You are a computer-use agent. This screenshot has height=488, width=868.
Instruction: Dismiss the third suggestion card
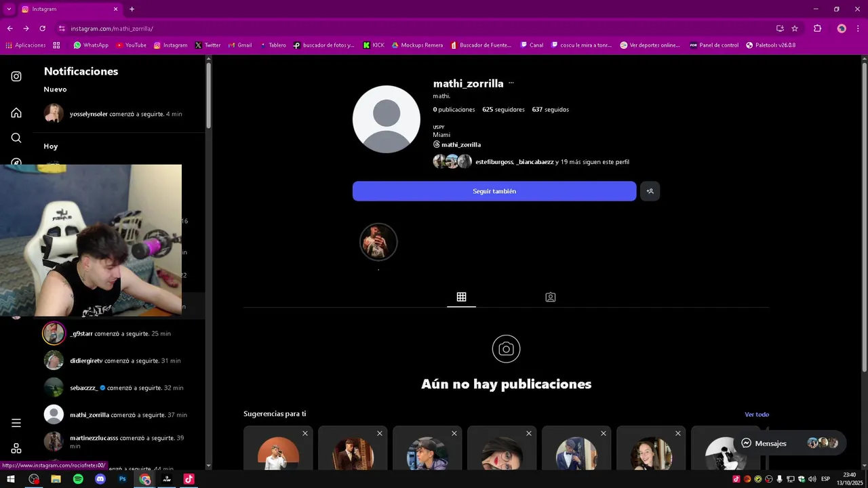tap(454, 434)
